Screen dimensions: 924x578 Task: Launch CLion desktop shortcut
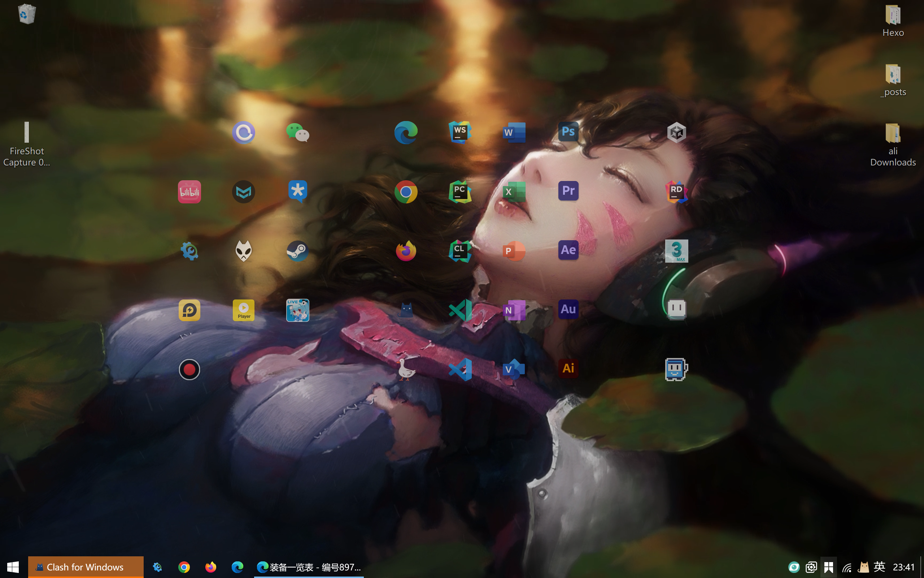(460, 251)
